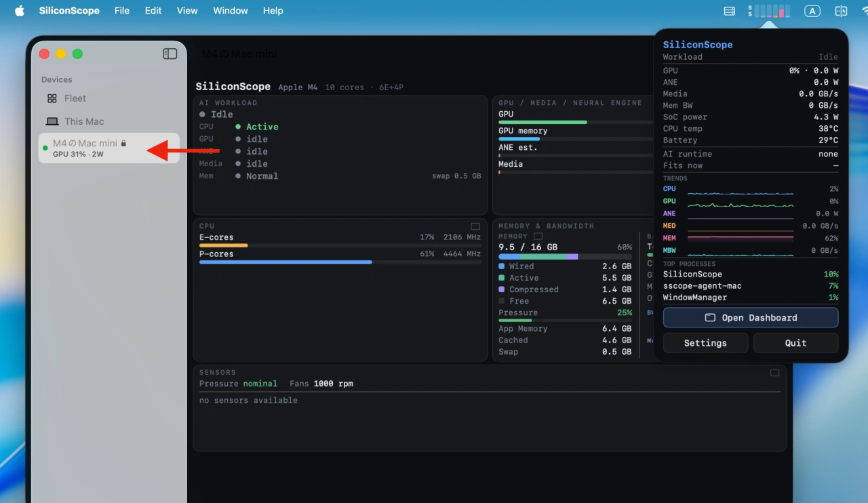Screen dimensions: 868x503
Task: Click the 'Apple M4' chip label
Action: pyautogui.click(x=298, y=87)
